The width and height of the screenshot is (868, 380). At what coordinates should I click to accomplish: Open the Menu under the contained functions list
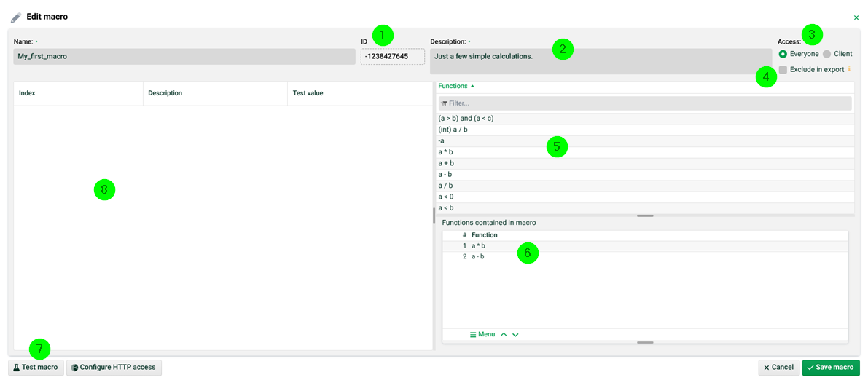[x=482, y=335]
